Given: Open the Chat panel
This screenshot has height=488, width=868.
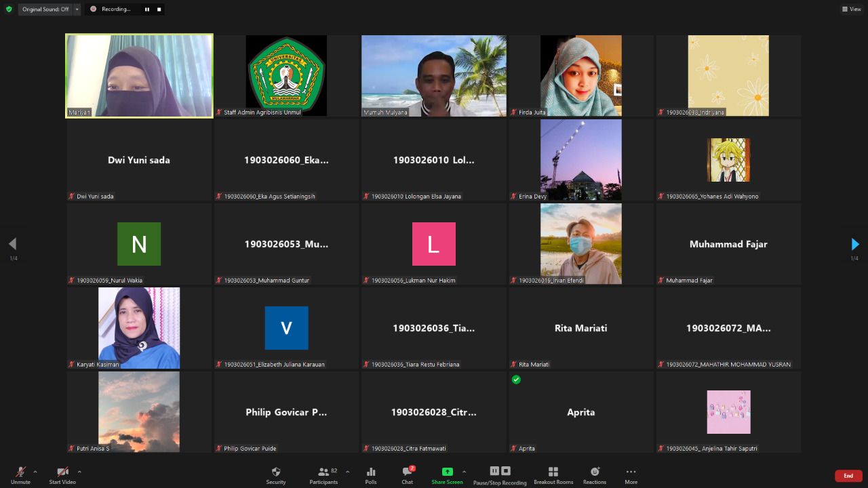Looking at the screenshot, I should click(x=407, y=474).
